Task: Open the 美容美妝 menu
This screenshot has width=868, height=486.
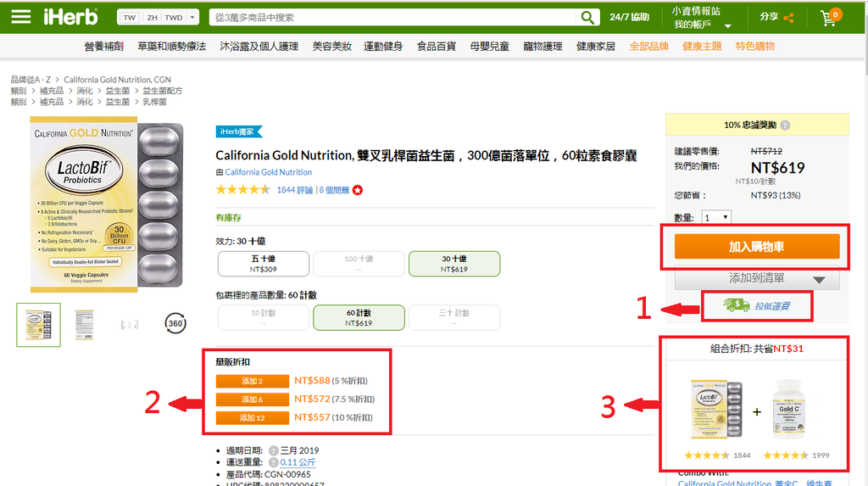Action: tap(332, 47)
